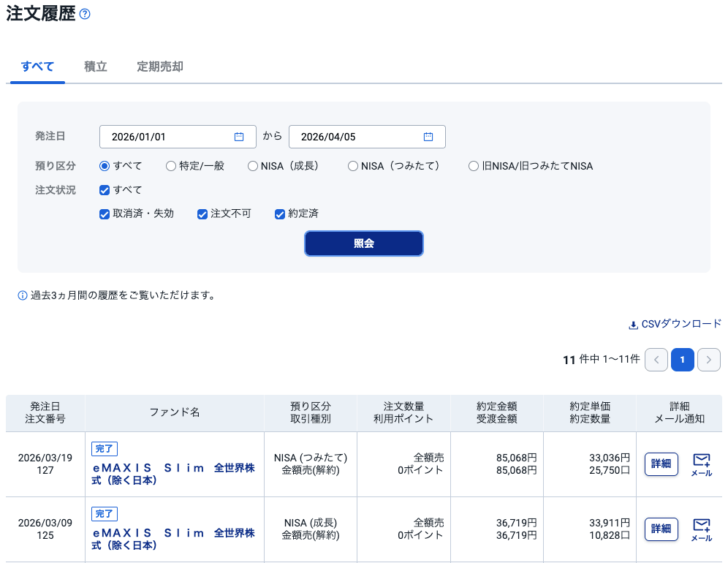Go to previous page of results
Image resolution: width=728 pixels, height=563 pixels.
pos(656,360)
